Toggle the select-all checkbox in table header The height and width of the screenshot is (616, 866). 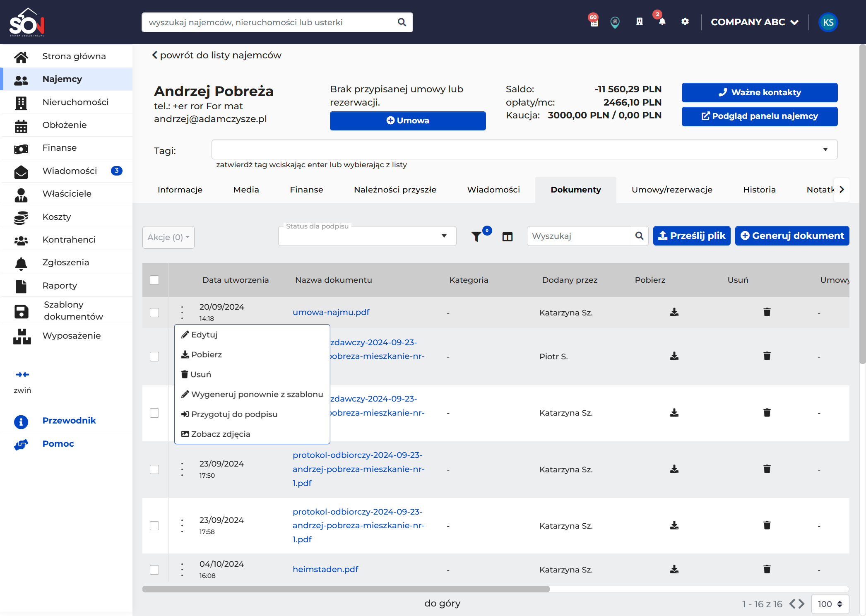click(154, 280)
